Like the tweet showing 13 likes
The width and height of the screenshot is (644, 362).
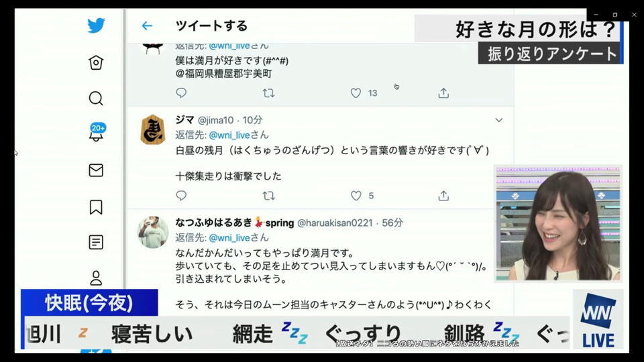356,93
